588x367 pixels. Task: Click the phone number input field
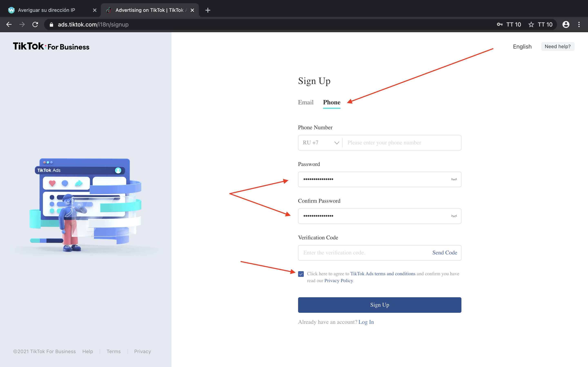401,143
